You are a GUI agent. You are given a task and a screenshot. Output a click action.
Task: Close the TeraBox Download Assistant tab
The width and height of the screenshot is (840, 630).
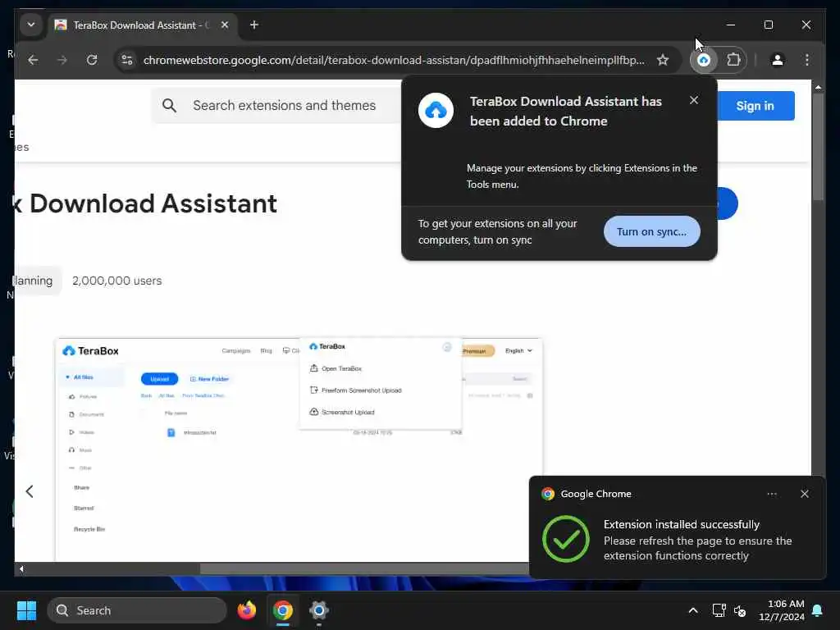[x=225, y=25]
